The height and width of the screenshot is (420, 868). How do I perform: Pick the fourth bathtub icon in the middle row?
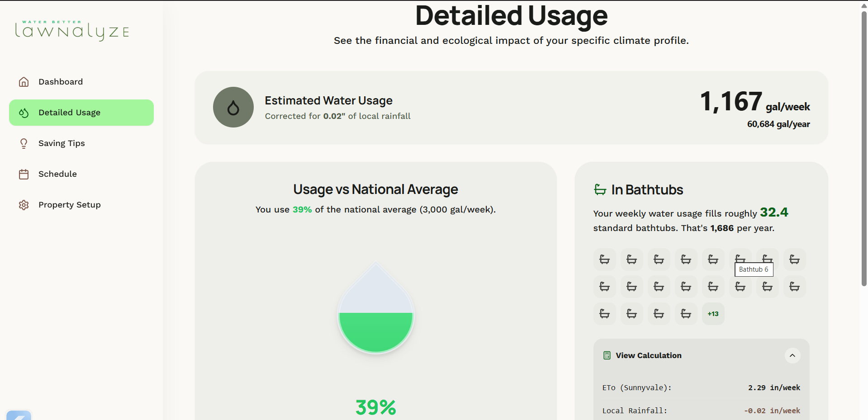point(686,287)
